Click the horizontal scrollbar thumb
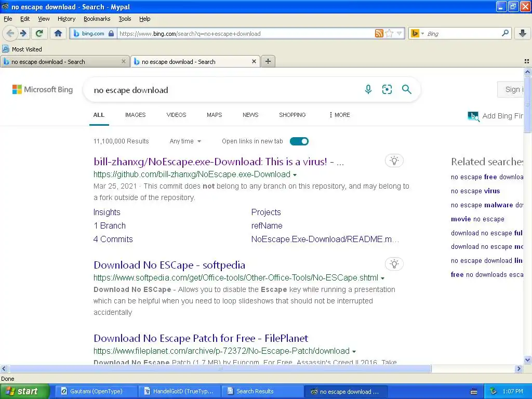Image resolution: width=532 pixels, height=399 pixels. (220, 368)
